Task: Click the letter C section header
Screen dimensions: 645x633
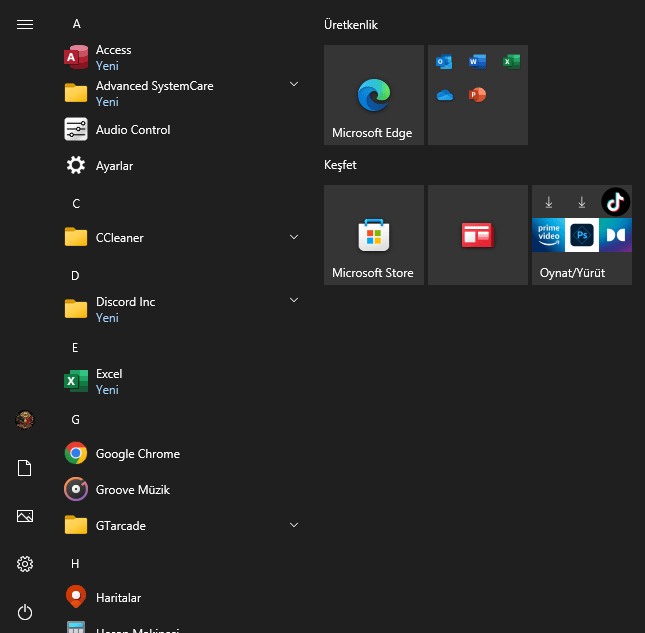Action: 76,204
